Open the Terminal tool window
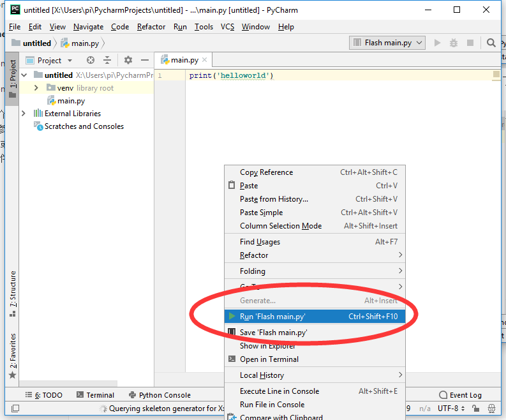506x420 pixels. [x=95, y=395]
